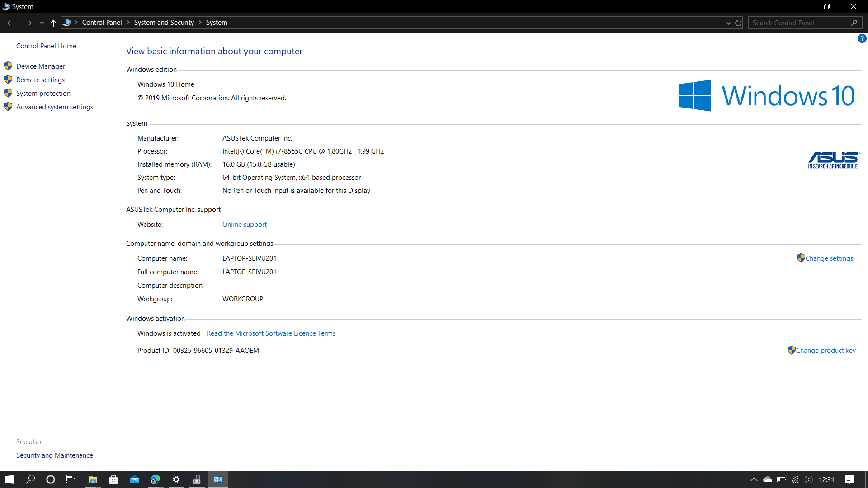The width and height of the screenshot is (868, 488).
Task: Open System and Security breadcrumb
Action: (164, 23)
